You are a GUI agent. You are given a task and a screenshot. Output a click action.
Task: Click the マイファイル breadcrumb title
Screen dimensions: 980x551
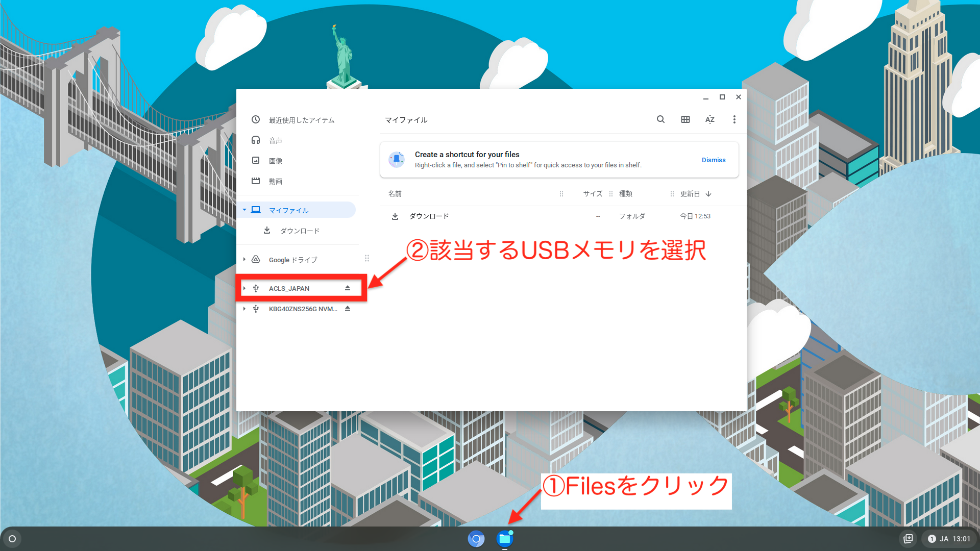(406, 120)
